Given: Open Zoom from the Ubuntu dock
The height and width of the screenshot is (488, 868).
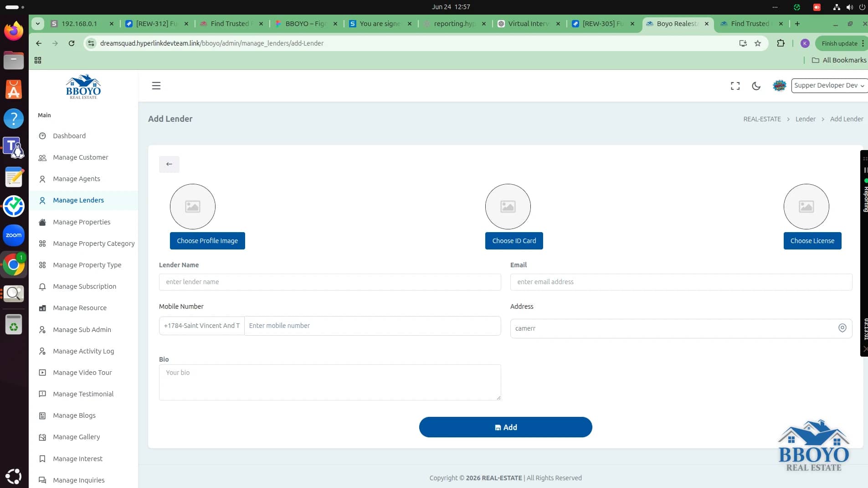Looking at the screenshot, I should tap(14, 235).
